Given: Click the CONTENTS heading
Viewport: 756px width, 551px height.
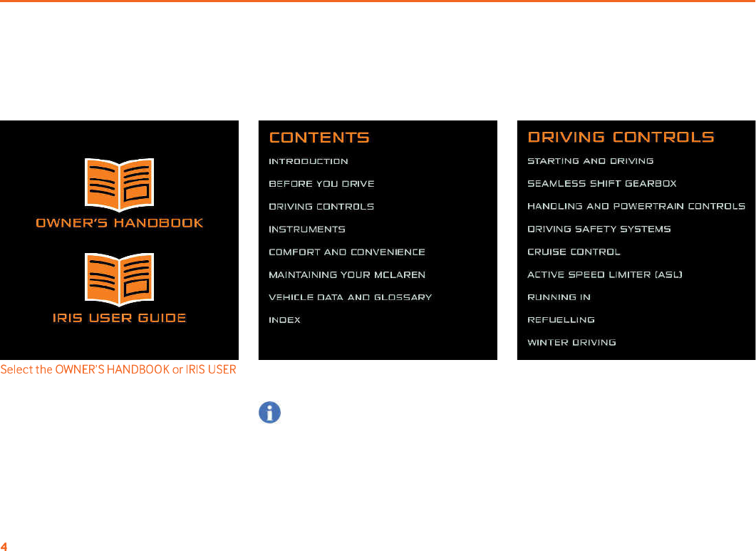Looking at the screenshot, I should tap(319, 138).
